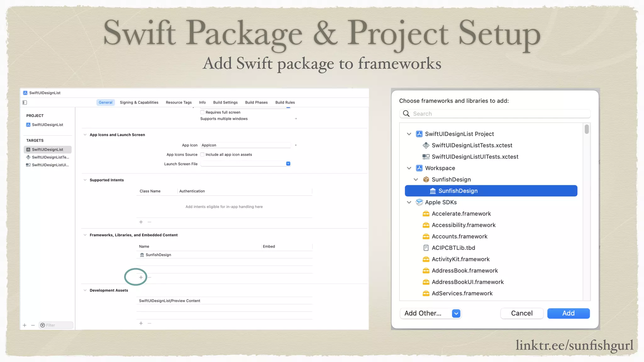Image resolution: width=644 pixels, height=362 pixels.
Task: Collapse Development Assets section
Action: [x=85, y=290]
